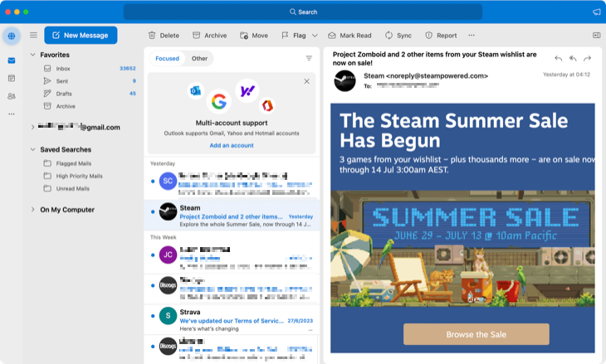606x364 pixels.
Task: Click the New Message button
Action: 81,36
